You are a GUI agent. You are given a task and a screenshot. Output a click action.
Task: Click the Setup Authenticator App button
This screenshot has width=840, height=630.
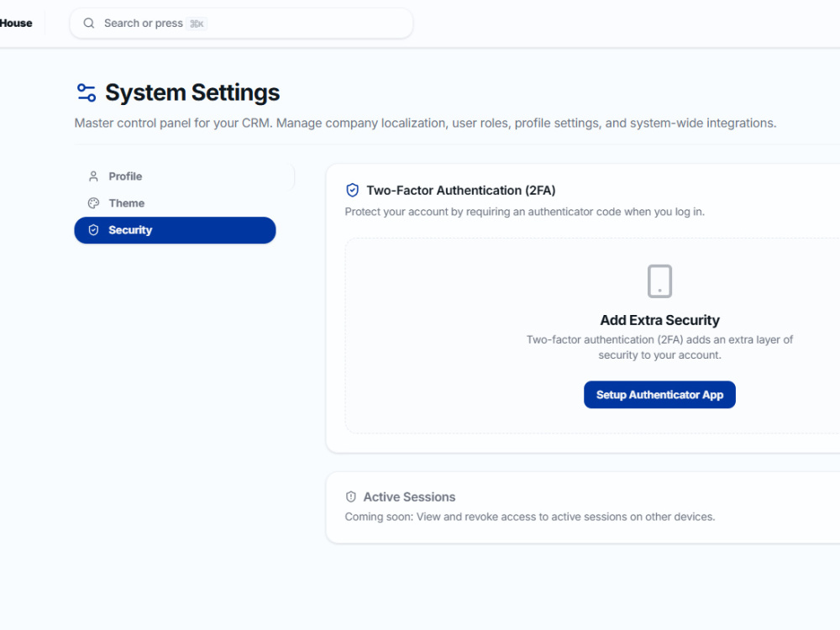pyautogui.click(x=659, y=395)
